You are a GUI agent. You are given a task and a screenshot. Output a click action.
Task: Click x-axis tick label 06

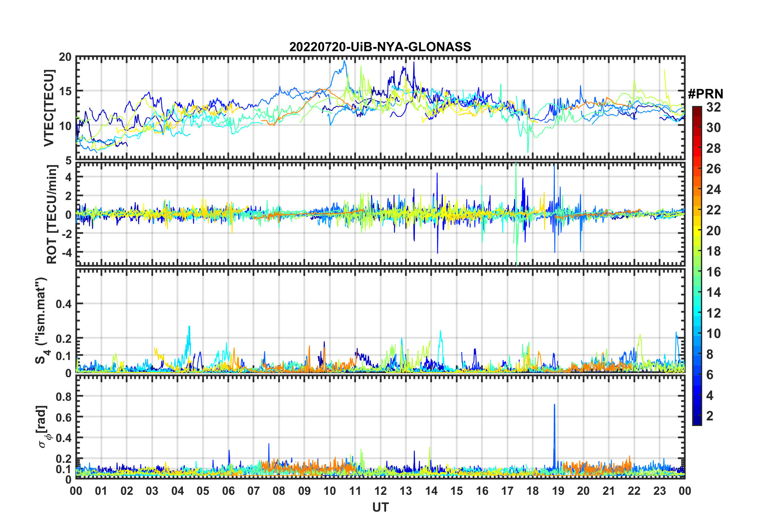228,491
